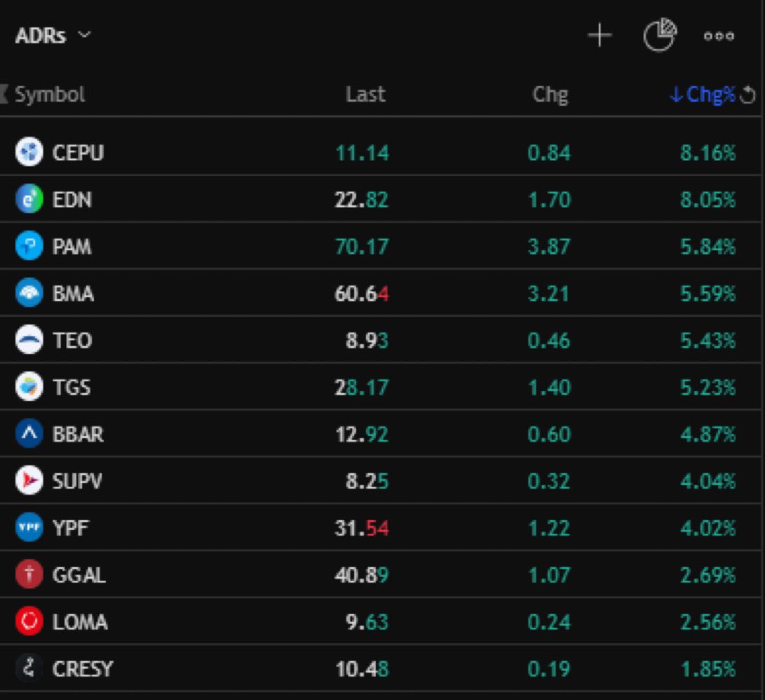Click the 4.87% change value
765x700 pixels.
tap(708, 434)
